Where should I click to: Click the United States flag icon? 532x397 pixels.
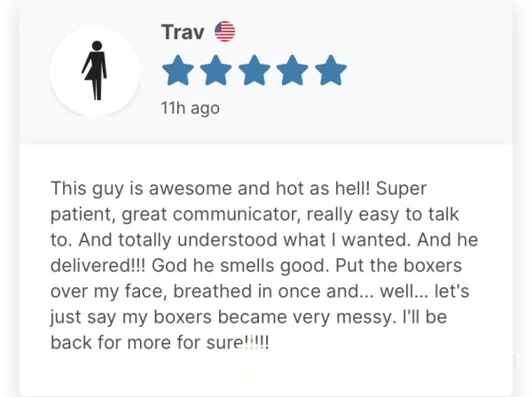[x=224, y=32]
